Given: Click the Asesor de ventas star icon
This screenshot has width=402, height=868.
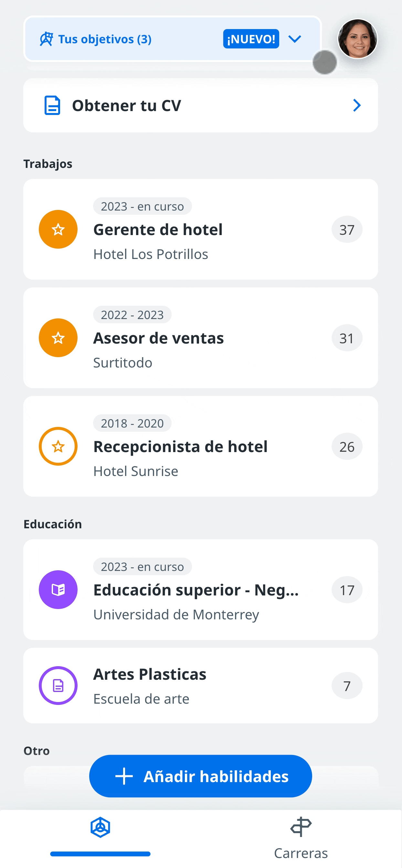Looking at the screenshot, I should (58, 338).
